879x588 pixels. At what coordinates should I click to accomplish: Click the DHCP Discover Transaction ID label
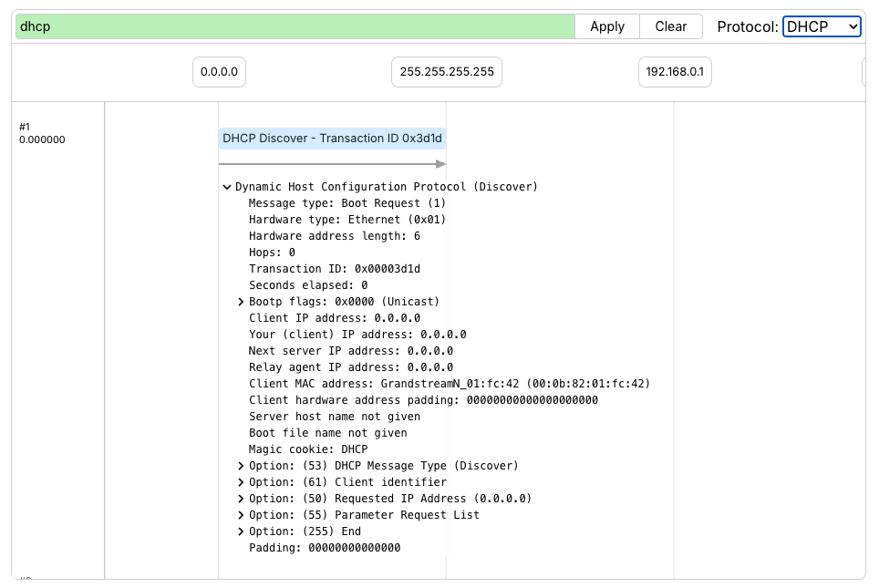[332, 138]
